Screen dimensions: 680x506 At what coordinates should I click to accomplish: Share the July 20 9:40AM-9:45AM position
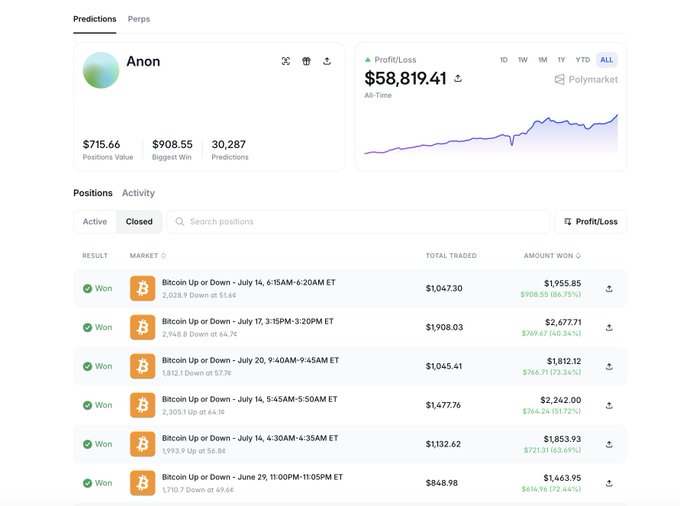(x=609, y=366)
